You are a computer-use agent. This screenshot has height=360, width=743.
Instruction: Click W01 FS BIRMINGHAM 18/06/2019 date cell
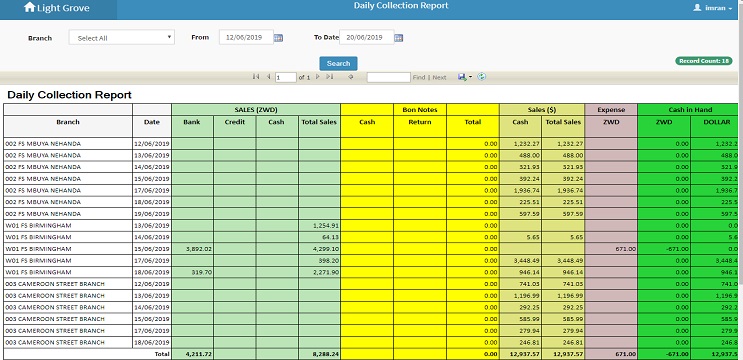click(152, 272)
